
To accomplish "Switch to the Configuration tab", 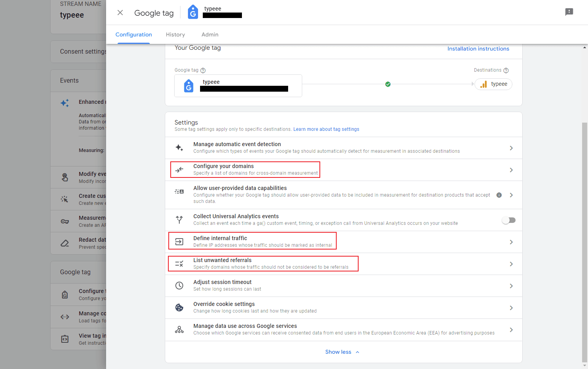I will [x=133, y=34].
